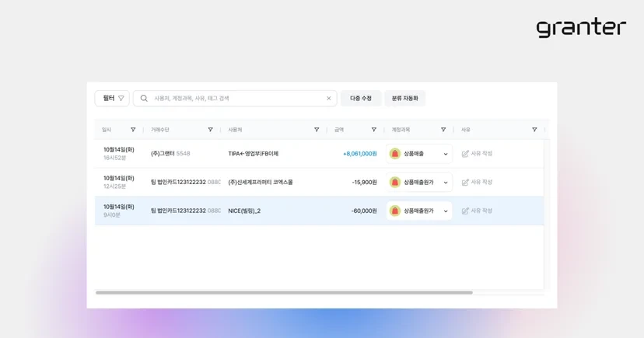
Task: Open the 거래수단 column filter icon
Action: 210,130
